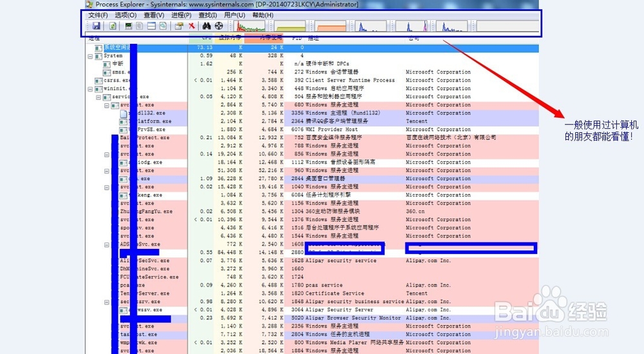Open System Information from toolbar icon

pyautogui.click(x=129, y=26)
